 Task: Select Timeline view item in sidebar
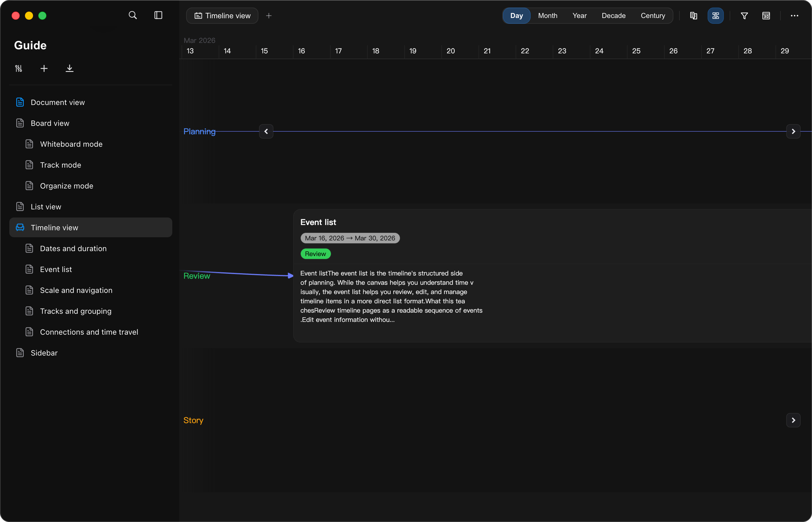tap(91, 227)
